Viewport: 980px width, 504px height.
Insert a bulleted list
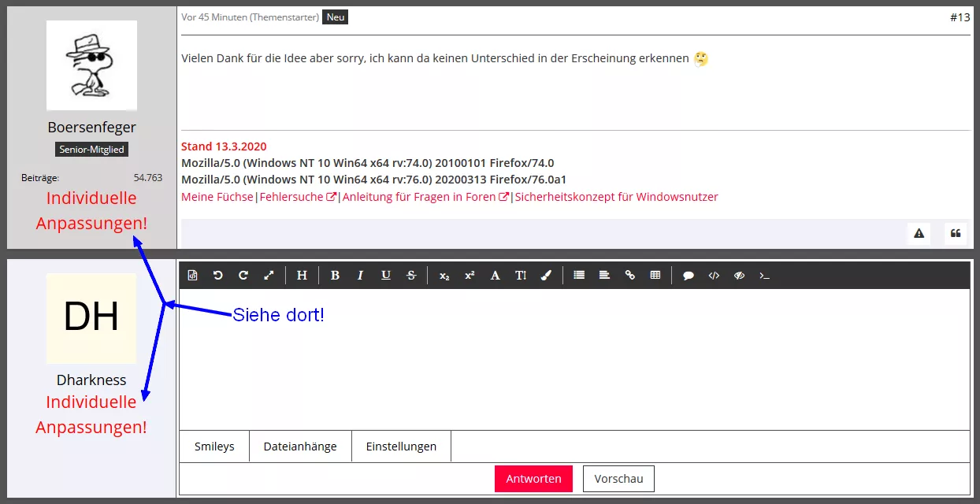tap(579, 276)
